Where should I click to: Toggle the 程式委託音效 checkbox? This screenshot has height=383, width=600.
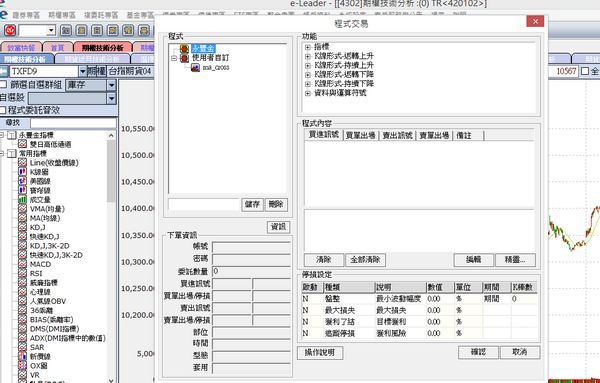point(3,110)
